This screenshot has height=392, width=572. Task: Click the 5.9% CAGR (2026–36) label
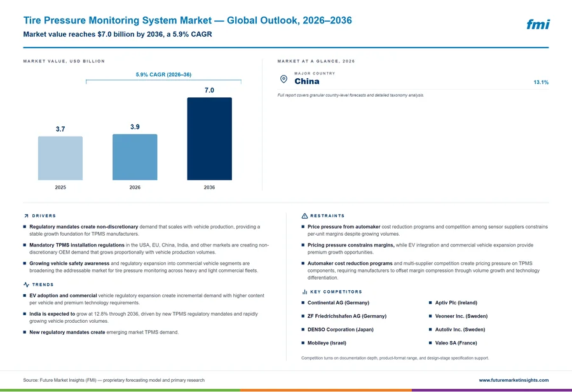coord(163,74)
